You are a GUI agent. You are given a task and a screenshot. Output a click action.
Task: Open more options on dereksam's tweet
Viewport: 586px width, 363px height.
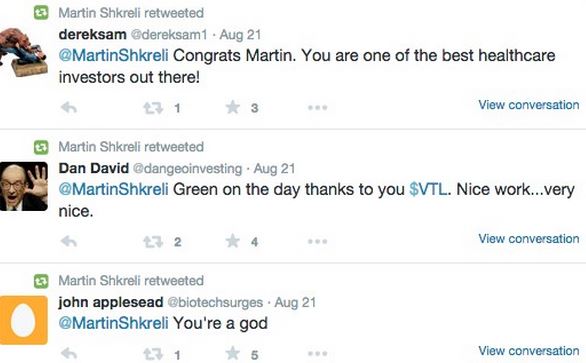coord(318,108)
